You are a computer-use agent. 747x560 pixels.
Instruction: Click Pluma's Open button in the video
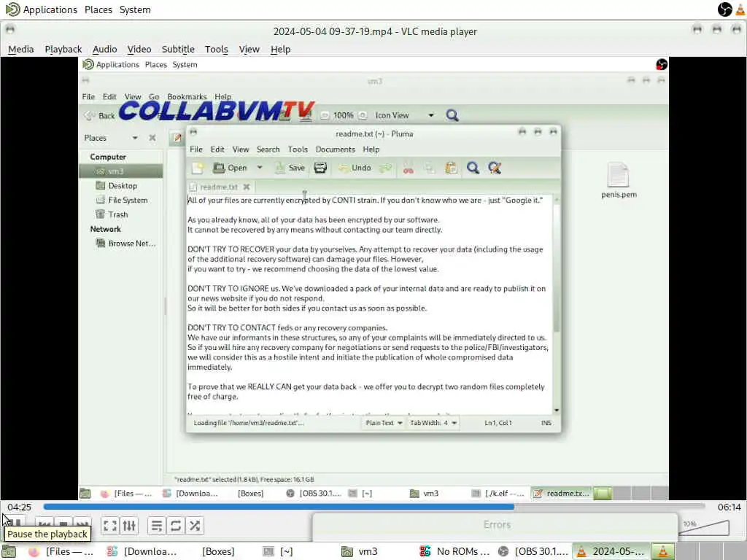coord(231,168)
